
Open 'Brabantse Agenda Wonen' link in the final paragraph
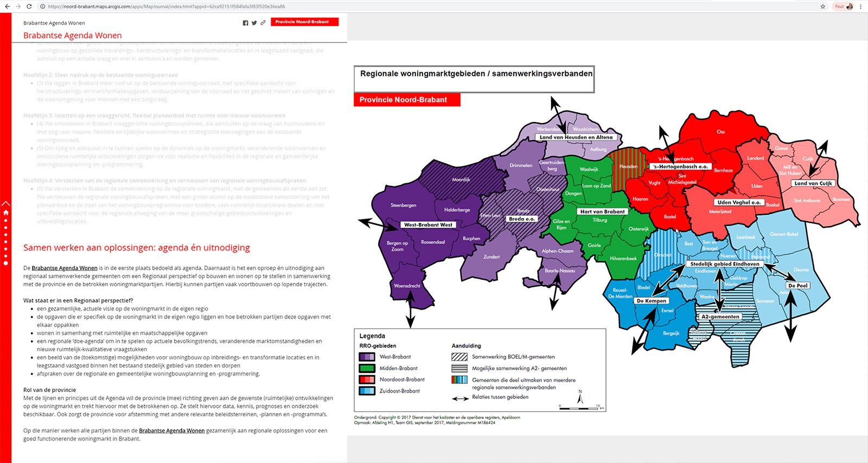click(172, 430)
